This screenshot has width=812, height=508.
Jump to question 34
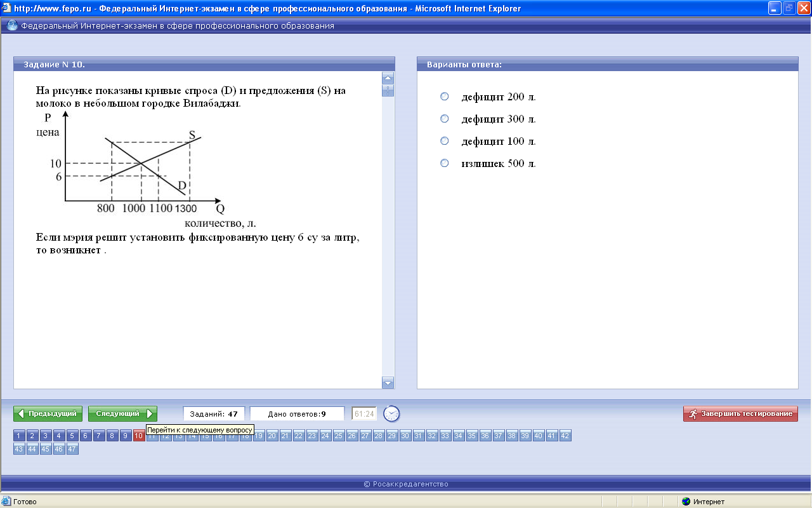coord(459,436)
